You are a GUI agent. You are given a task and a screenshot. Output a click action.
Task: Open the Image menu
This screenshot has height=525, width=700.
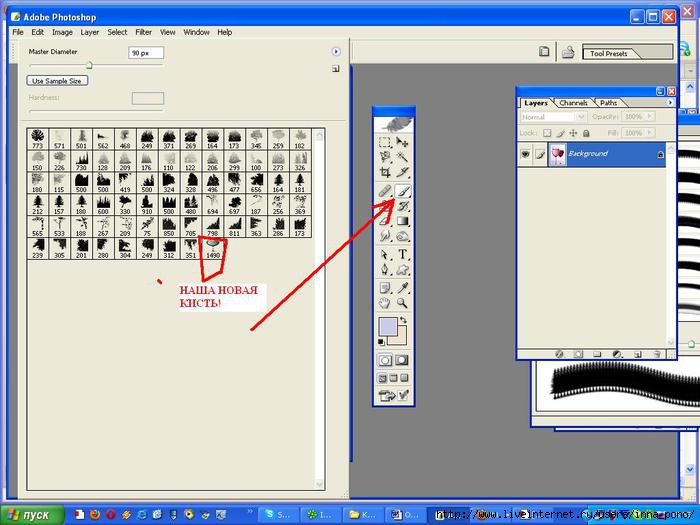62,32
